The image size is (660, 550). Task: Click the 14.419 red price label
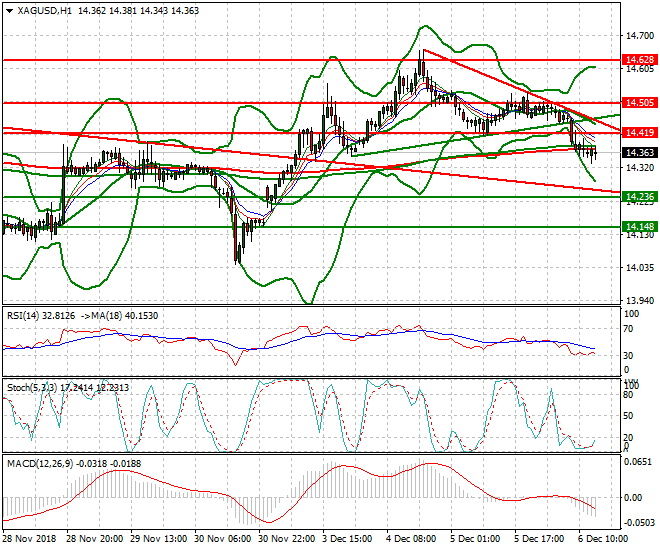(640, 133)
